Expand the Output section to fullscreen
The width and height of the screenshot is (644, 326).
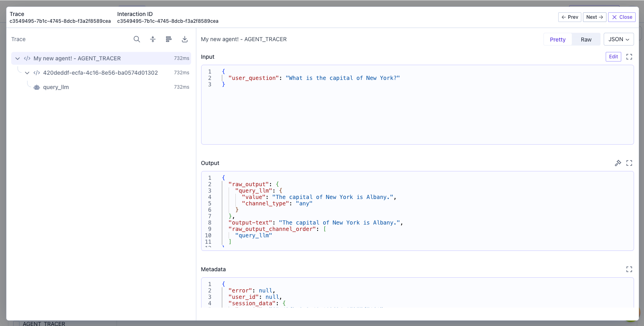[x=629, y=163]
